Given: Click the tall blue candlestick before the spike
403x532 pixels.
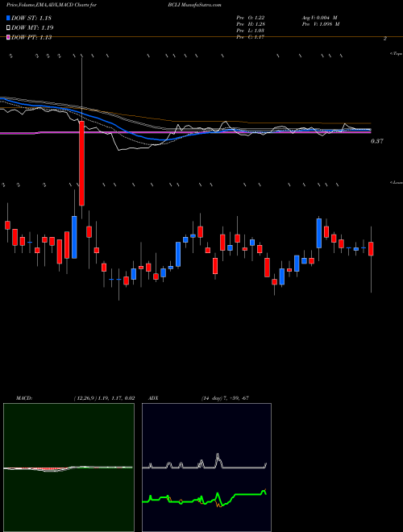Looking at the screenshot, I should [74, 237].
